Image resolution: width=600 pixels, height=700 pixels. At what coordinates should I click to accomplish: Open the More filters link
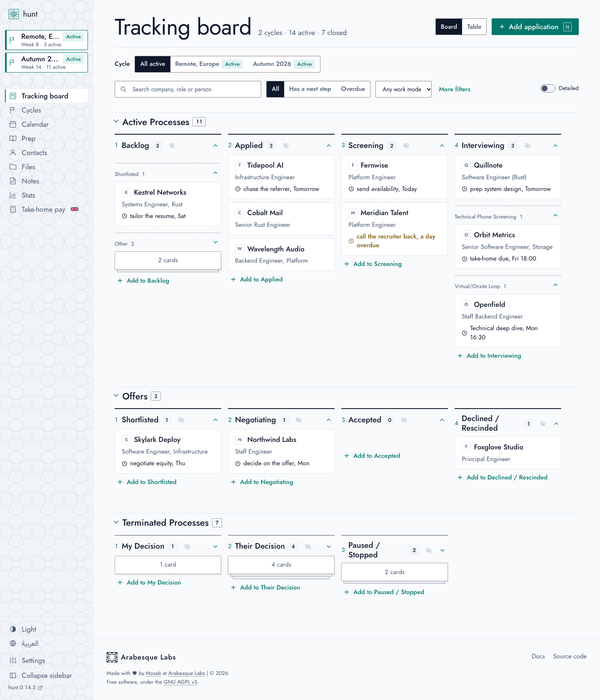[x=455, y=89]
